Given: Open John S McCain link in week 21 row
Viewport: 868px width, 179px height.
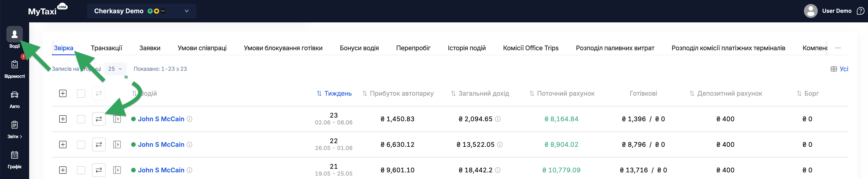Looking at the screenshot, I should click(x=161, y=170).
